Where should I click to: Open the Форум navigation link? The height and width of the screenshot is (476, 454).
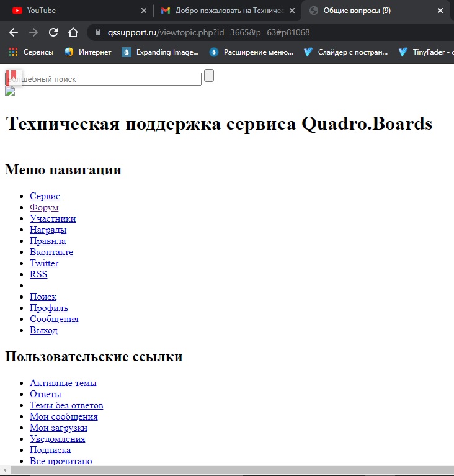(44, 207)
